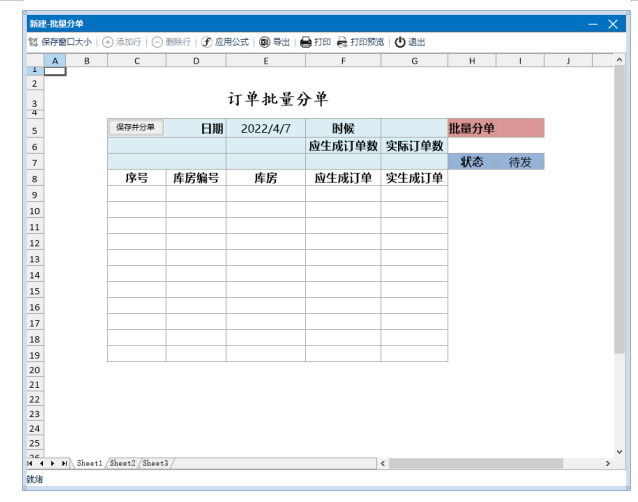Click the date cell 2022/4/7
Screen dimensions: 638x502
265,129
